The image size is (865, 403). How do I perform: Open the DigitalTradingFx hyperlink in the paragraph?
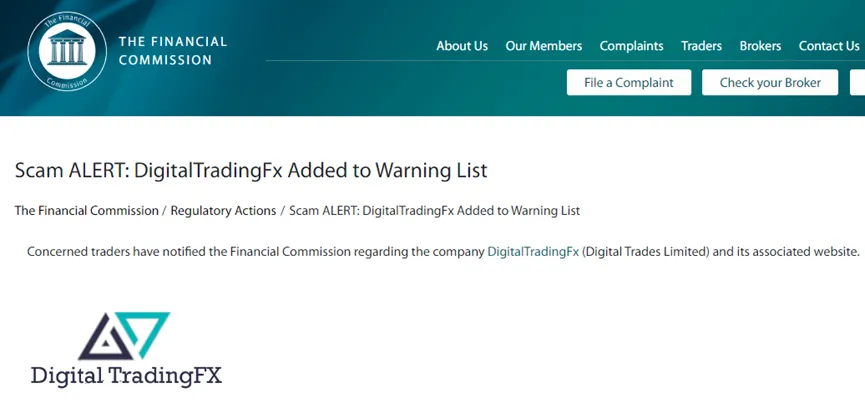[x=533, y=252]
